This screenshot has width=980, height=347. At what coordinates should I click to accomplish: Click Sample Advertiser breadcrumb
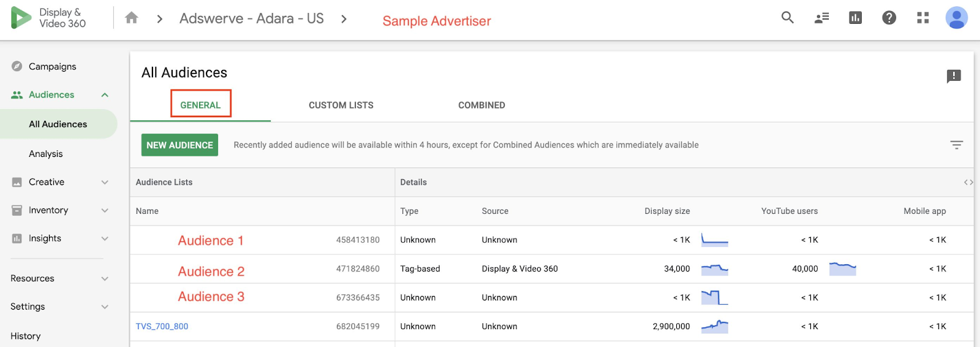(437, 21)
